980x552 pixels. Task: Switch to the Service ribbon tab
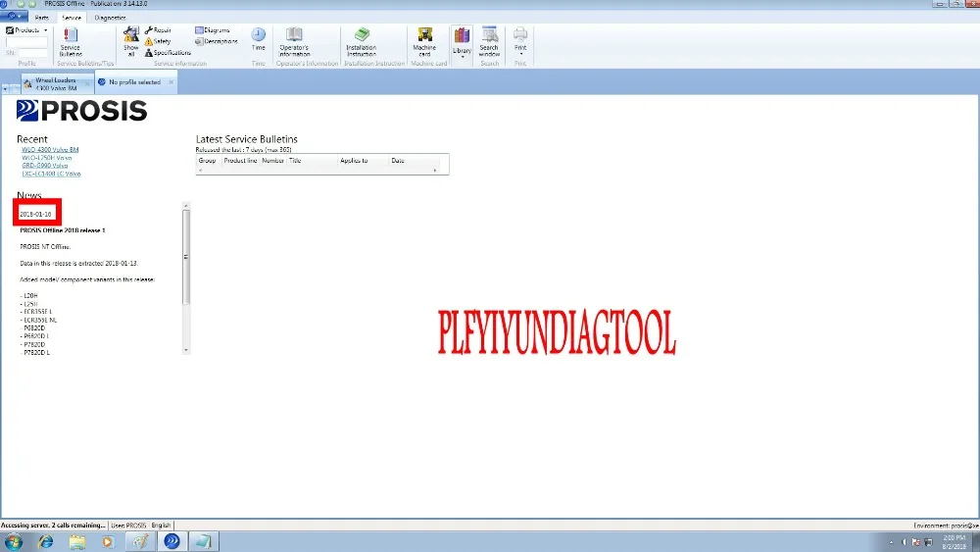72,18
